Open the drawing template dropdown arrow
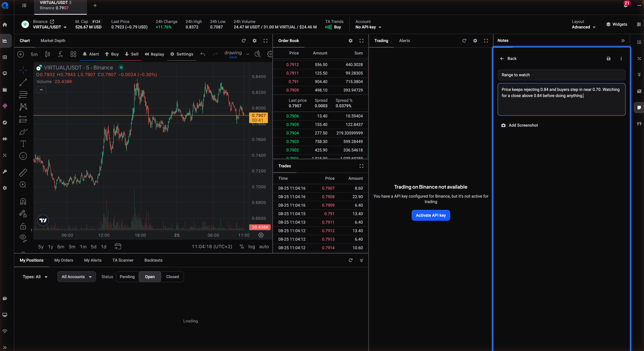This screenshot has width=644, height=351. click(248, 54)
